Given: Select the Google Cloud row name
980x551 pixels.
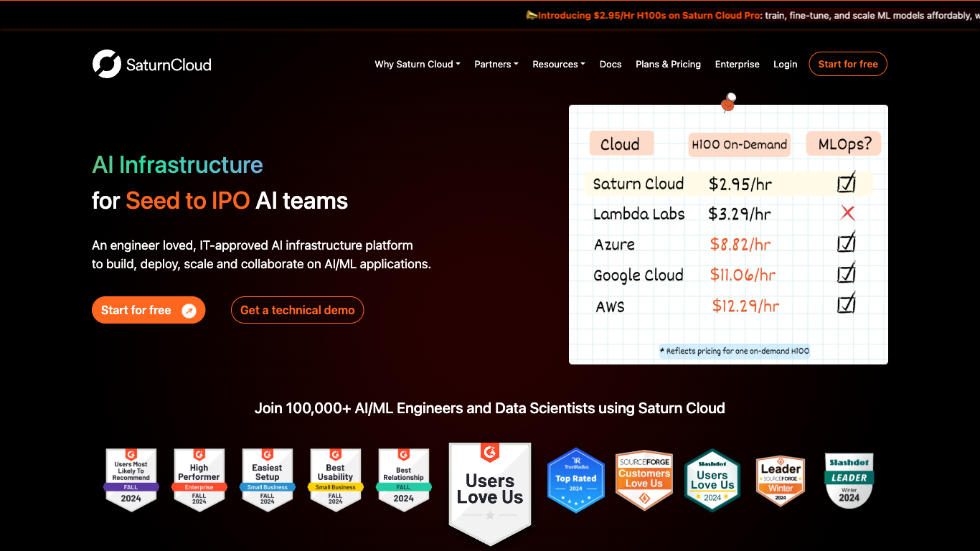Looking at the screenshot, I should 639,275.
